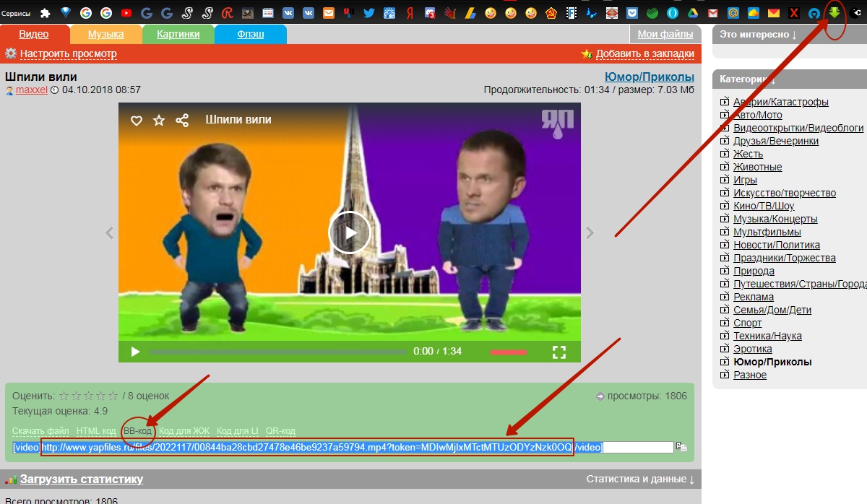Click Добавить в закладки link

[645, 53]
